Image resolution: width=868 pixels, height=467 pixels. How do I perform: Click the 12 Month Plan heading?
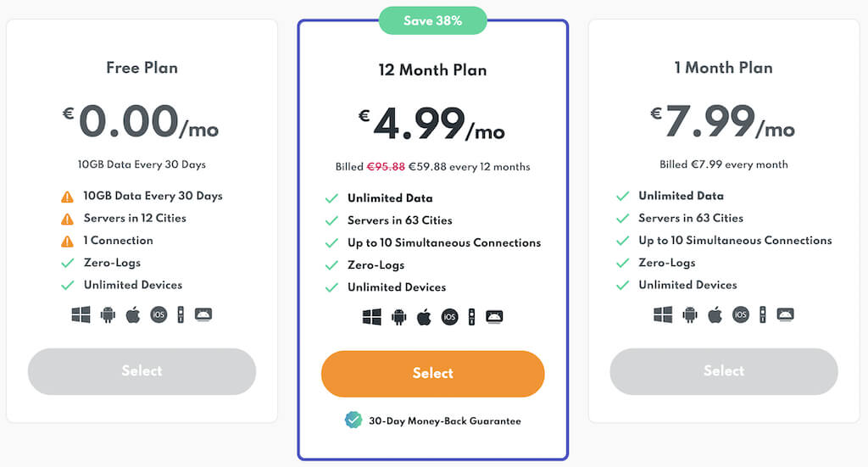coord(432,70)
